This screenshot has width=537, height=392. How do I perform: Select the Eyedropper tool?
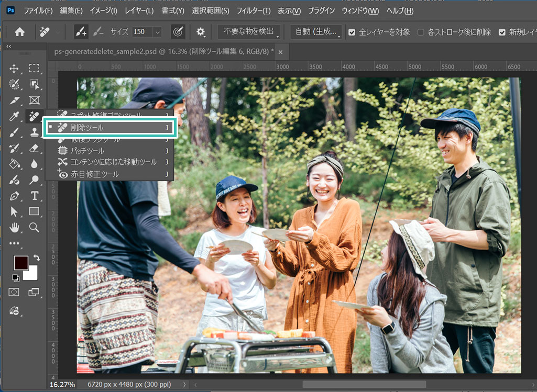14,116
